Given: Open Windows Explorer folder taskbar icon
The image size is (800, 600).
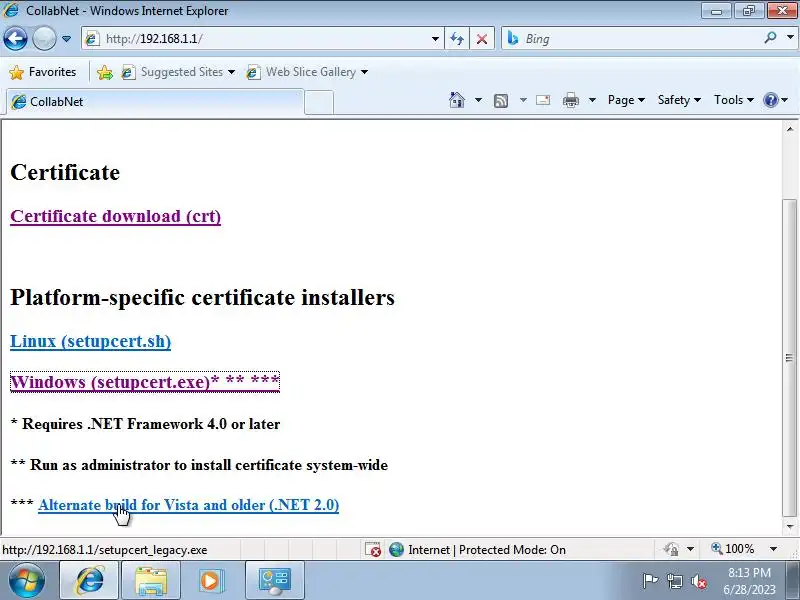Looking at the screenshot, I should (x=151, y=581).
